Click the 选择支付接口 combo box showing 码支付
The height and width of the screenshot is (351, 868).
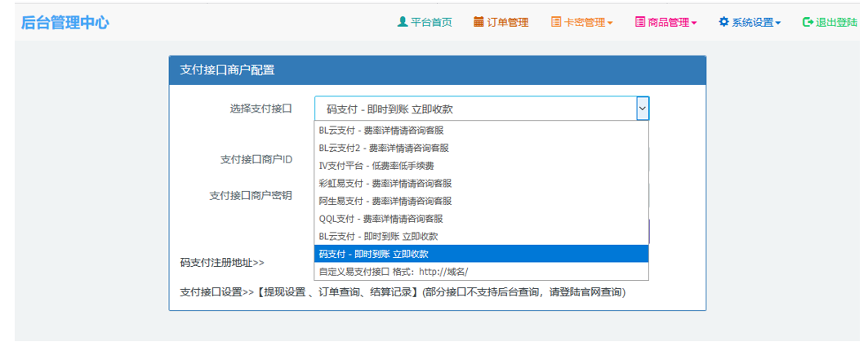point(482,109)
